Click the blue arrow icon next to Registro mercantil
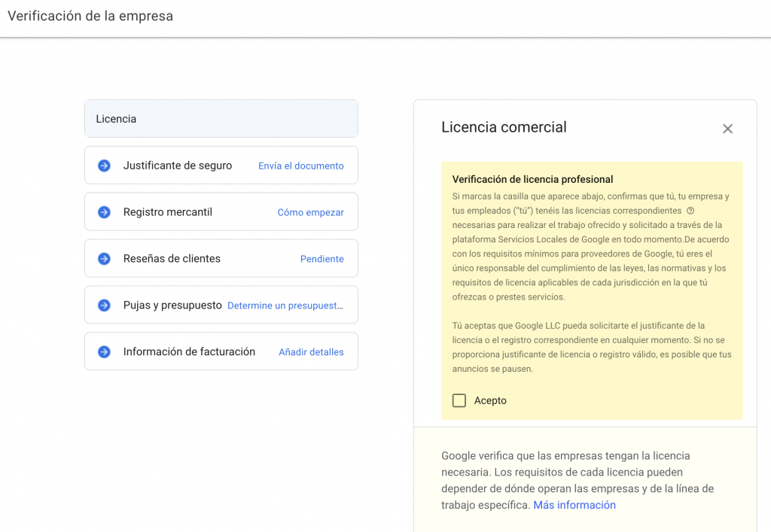Viewport: 771px width, 532px height. click(104, 211)
